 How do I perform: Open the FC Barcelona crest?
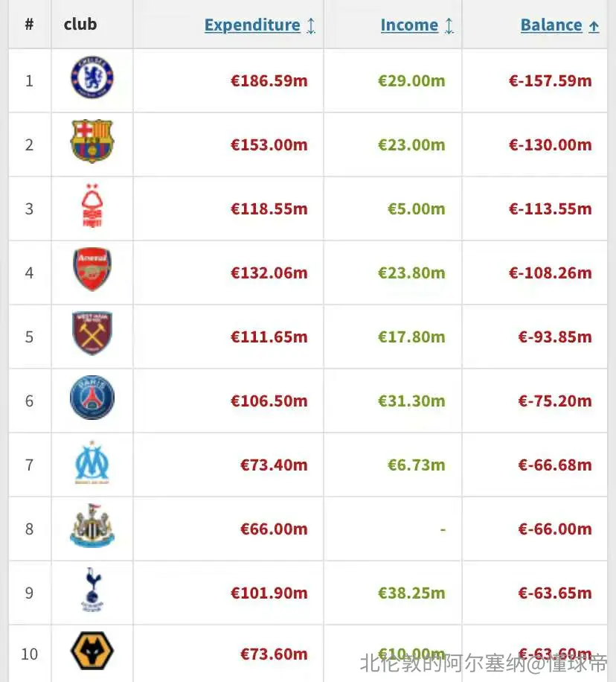coord(92,141)
